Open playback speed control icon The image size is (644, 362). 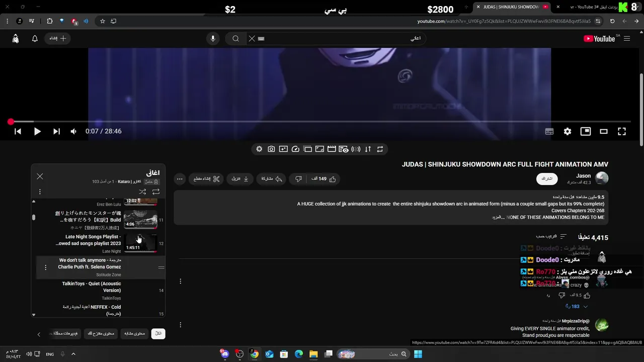(295, 149)
